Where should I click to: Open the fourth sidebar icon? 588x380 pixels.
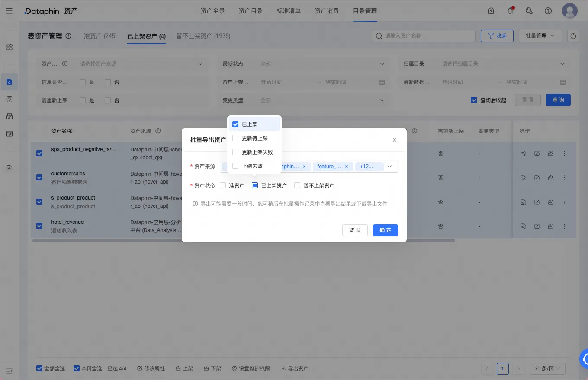click(10, 116)
